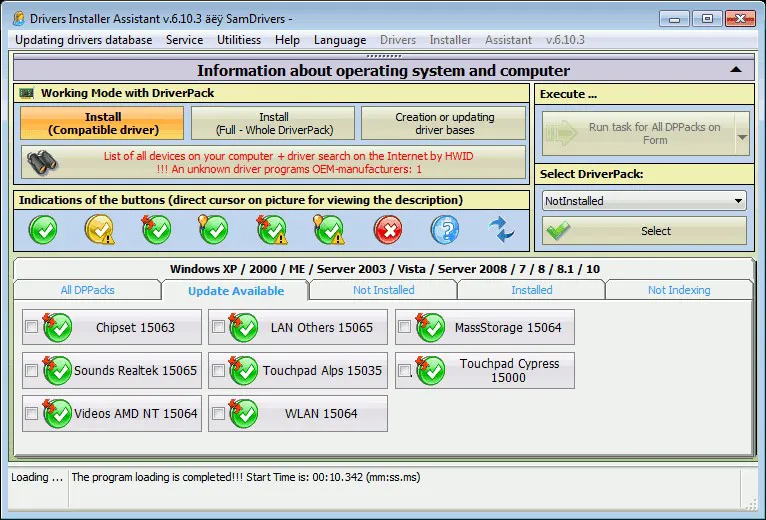Viewport: 766px width, 520px height.
Task: Click the plain green checkmark indicator icon
Action: 43,230
